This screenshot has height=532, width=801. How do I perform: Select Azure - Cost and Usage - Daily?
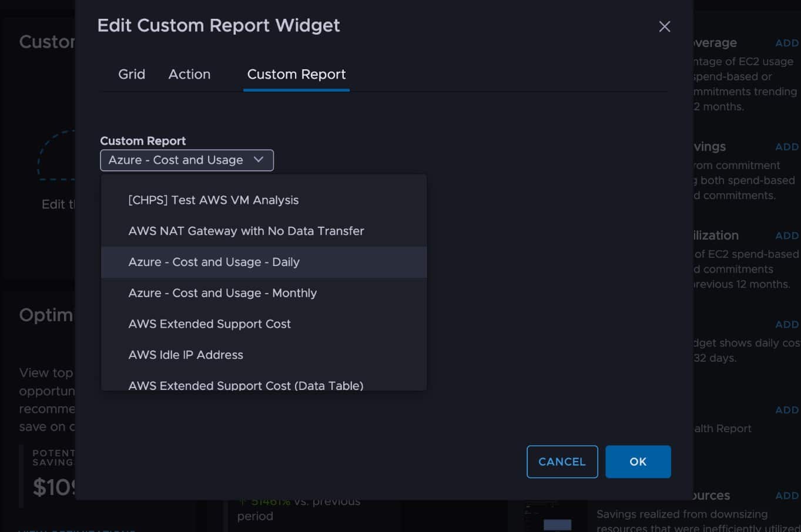[264, 262]
